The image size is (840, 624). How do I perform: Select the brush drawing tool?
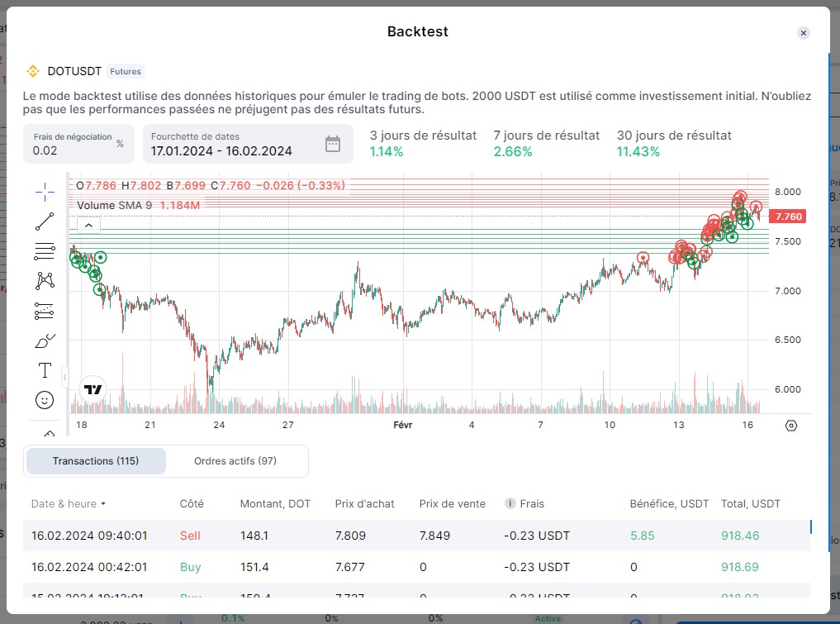click(x=45, y=341)
